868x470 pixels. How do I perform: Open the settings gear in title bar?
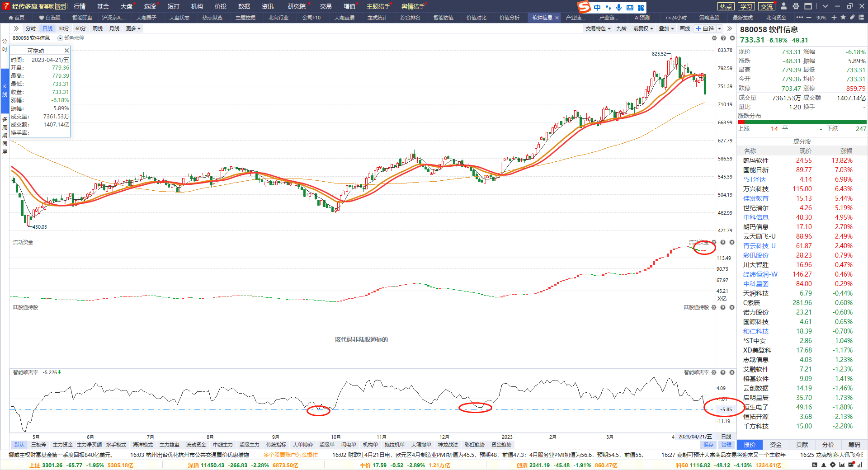(796, 6)
